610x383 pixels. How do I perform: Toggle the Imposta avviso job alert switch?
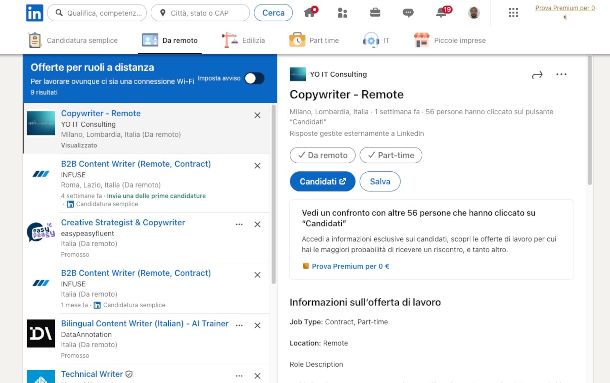click(x=254, y=79)
